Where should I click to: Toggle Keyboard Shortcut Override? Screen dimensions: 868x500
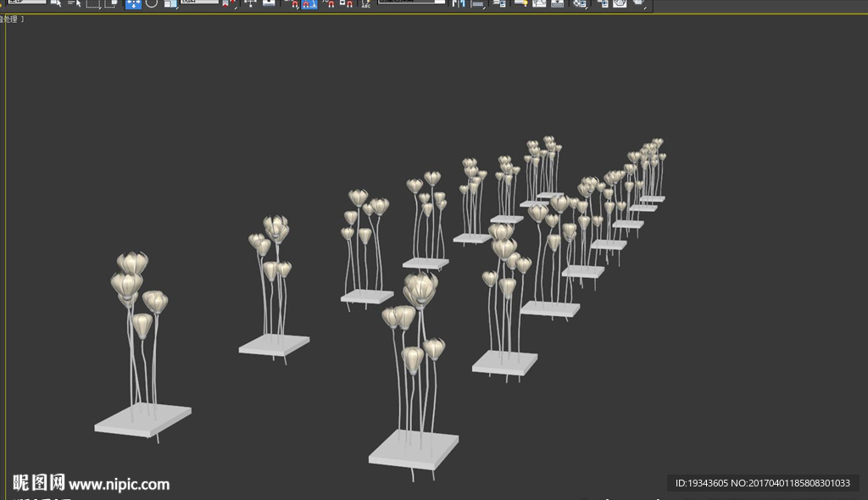coord(269,3)
